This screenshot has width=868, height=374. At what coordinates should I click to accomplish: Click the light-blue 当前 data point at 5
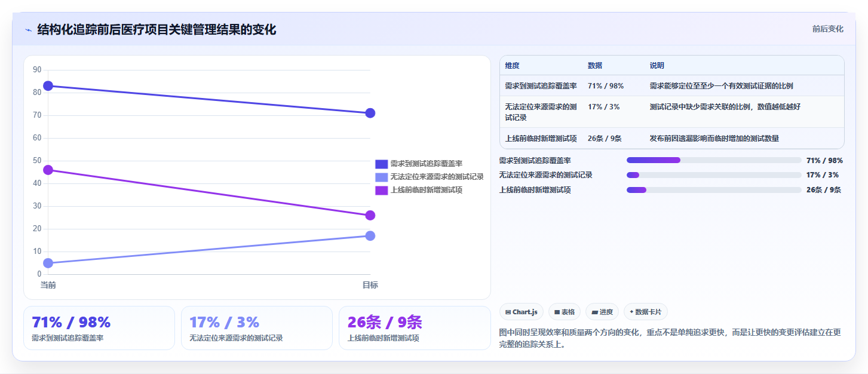48,263
